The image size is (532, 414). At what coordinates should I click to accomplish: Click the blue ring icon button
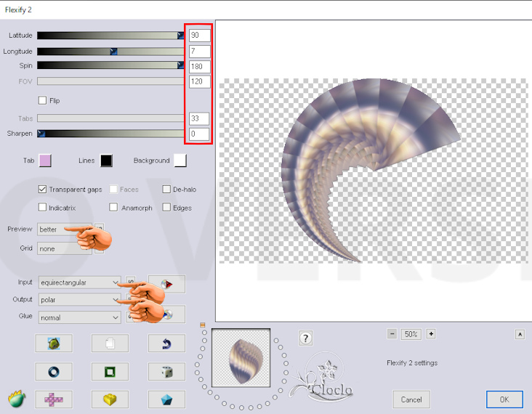54,372
